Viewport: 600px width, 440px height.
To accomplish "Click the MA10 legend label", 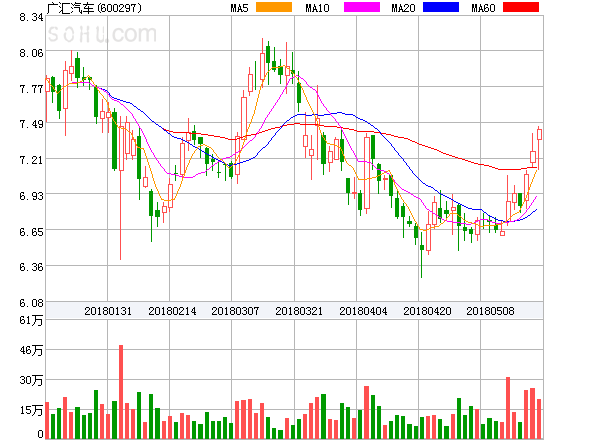I will 317,8.
